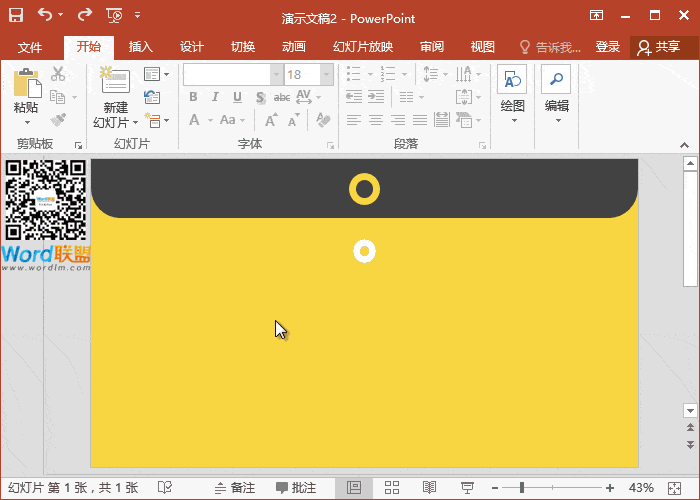Click the Save icon in title bar
This screenshot has height=500, width=700.
(16, 15)
